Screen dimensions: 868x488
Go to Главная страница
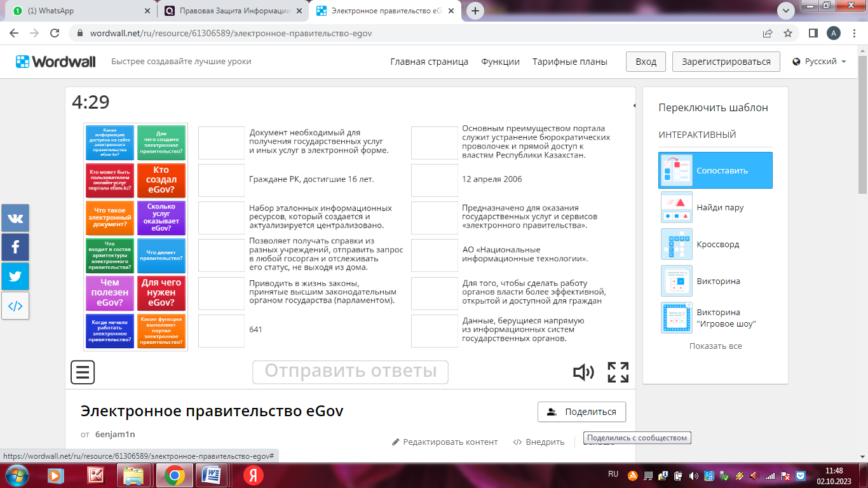point(429,62)
